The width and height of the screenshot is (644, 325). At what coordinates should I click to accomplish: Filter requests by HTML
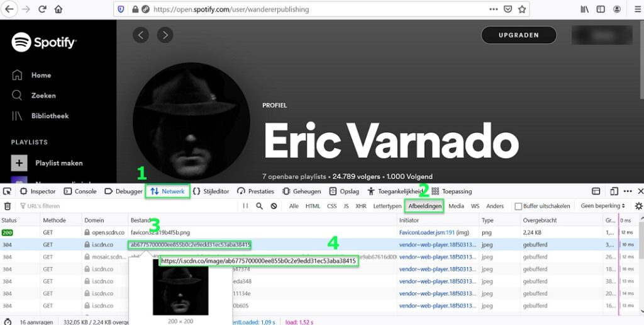pos(313,206)
